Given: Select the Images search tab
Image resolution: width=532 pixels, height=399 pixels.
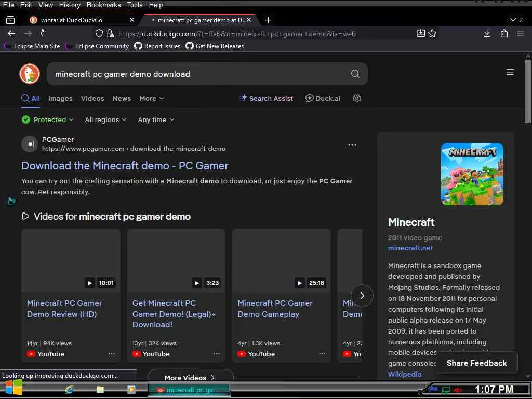Looking at the screenshot, I should click(60, 98).
